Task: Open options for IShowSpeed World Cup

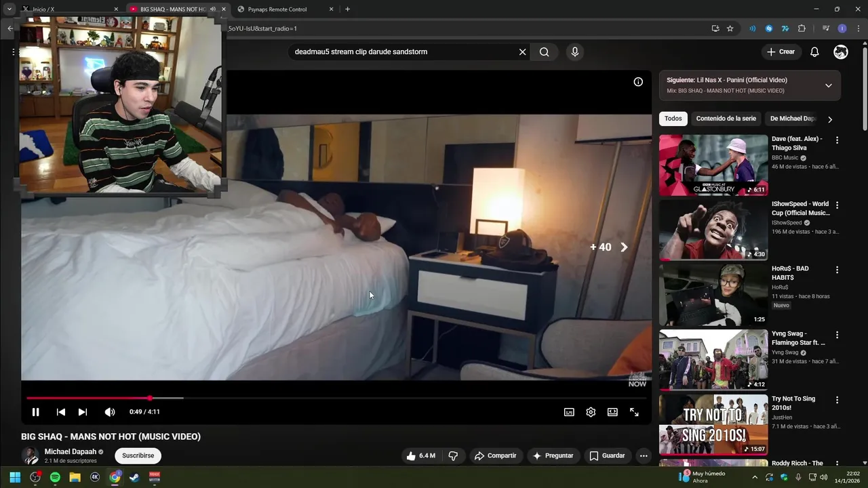Action: pyautogui.click(x=837, y=205)
